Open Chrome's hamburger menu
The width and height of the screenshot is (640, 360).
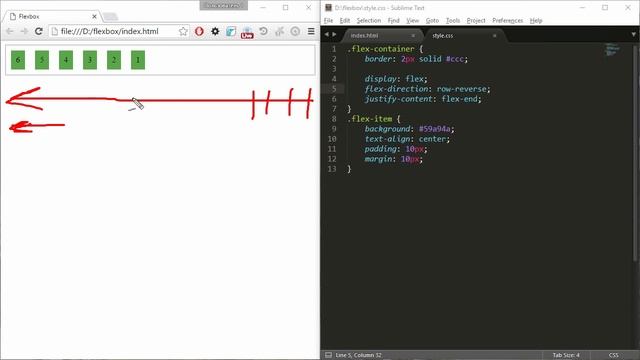[x=311, y=31]
